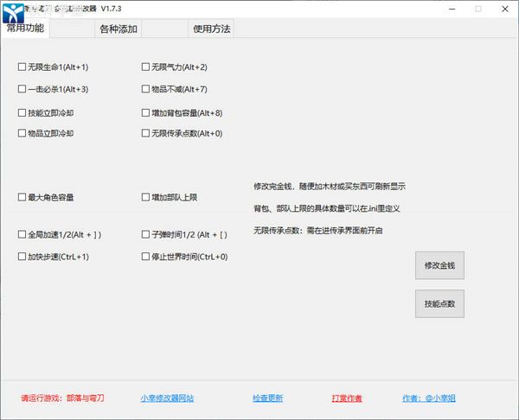Select the 常用功能 tab

(26, 28)
